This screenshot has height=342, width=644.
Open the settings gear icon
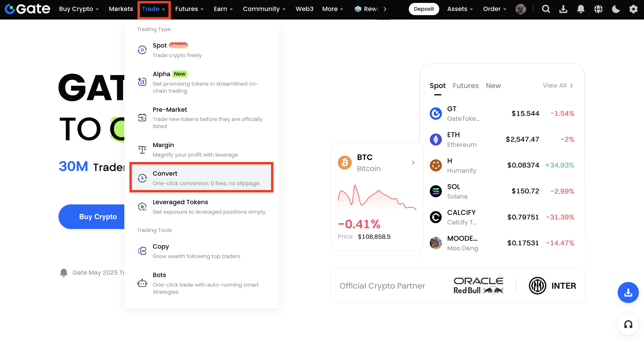633,9
